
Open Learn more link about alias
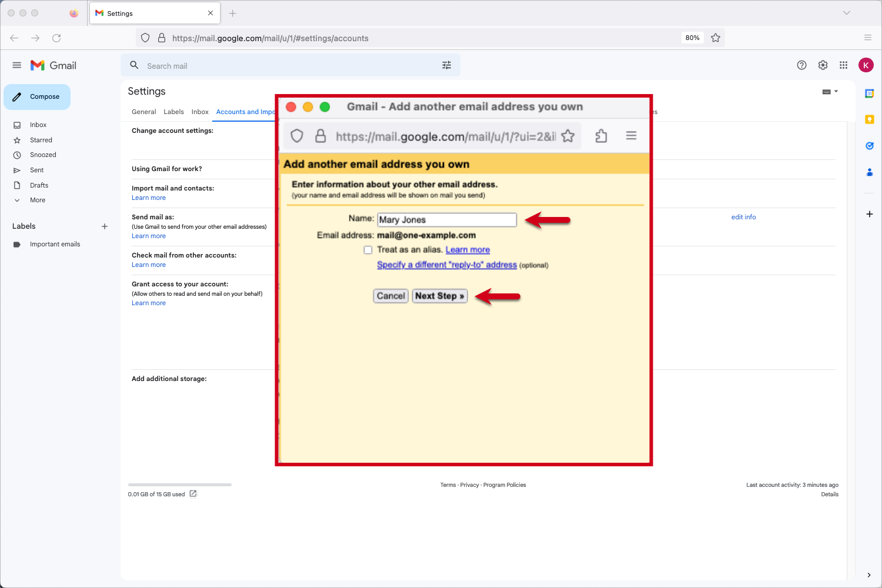click(x=467, y=250)
